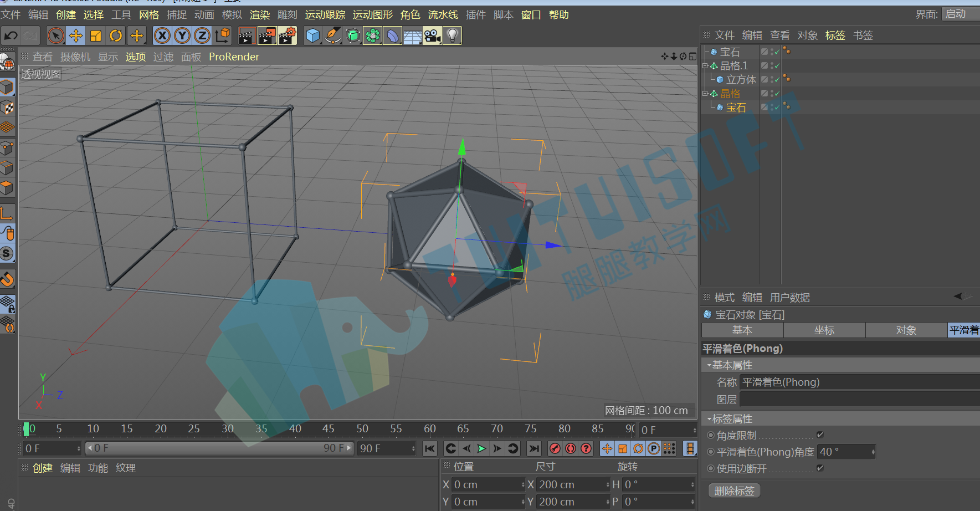This screenshot has width=980, height=511.
Task: Collapse the 基本属性 section
Action: (x=709, y=365)
